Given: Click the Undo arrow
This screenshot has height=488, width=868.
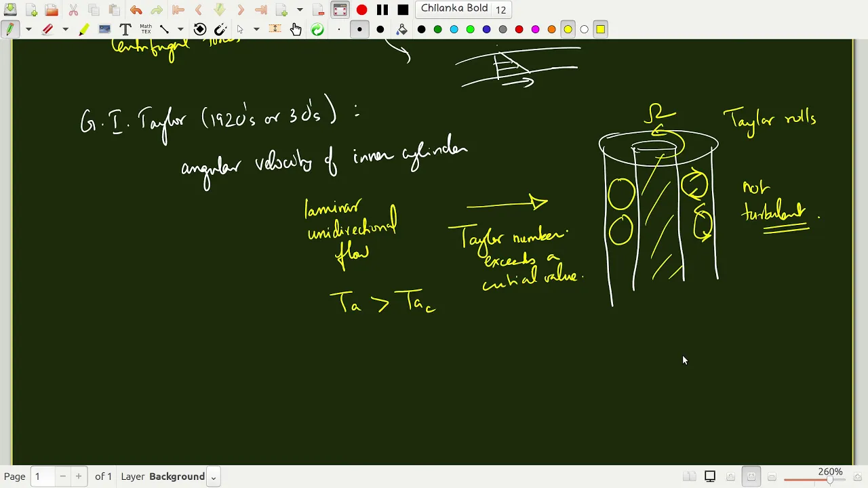Looking at the screenshot, I should (136, 9).
